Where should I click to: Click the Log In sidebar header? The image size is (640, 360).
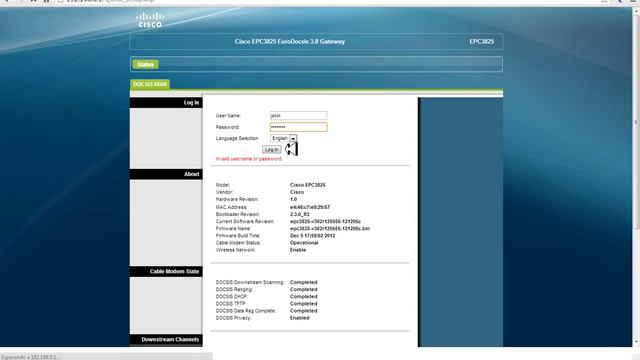coord(166,102)
